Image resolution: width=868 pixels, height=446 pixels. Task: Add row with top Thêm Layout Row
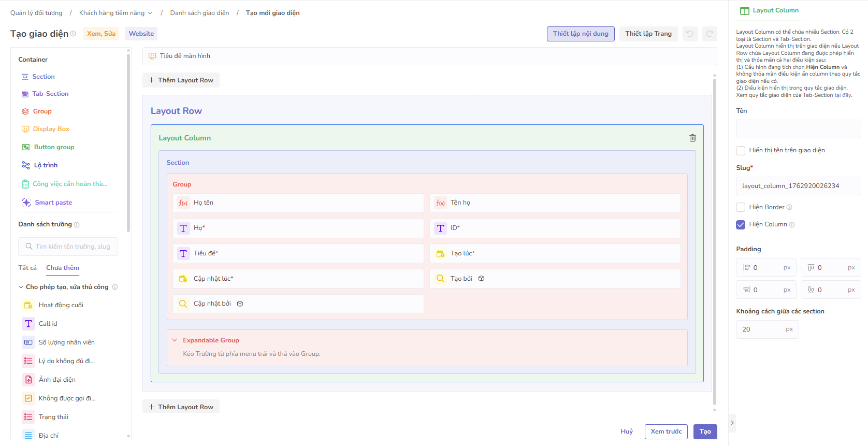(181, 80)
